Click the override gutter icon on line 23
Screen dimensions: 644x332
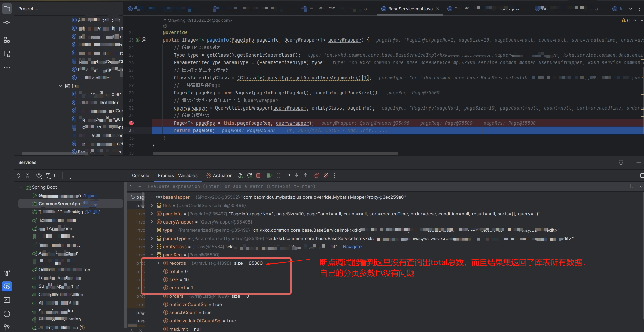click(x=138, y=40)
